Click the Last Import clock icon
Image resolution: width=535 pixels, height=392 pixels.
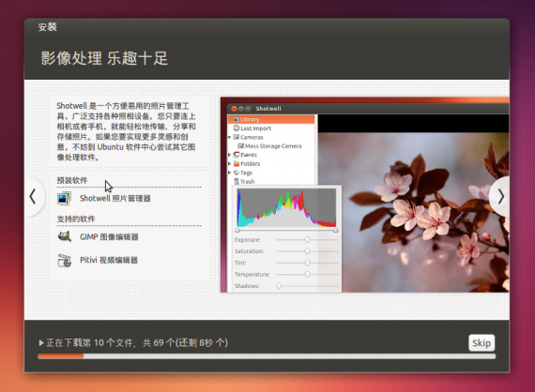(x=237, y=128)
